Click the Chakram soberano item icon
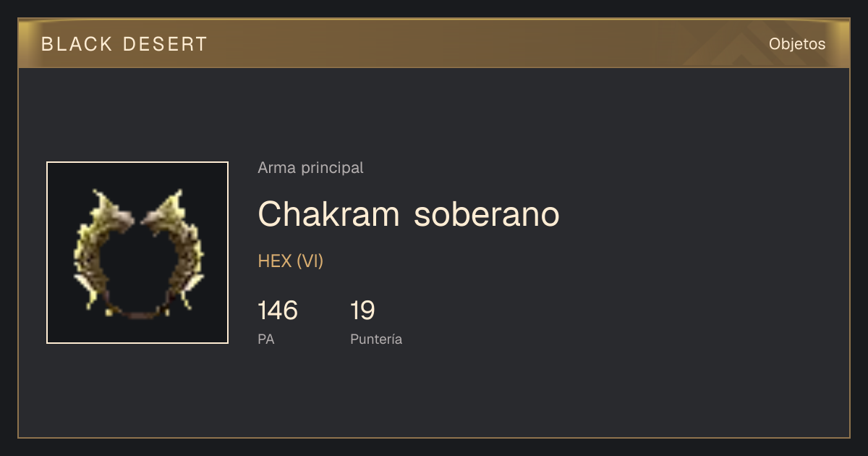Image resolution: width=868 pixels, height=456 pixels. tap(137, 253)
